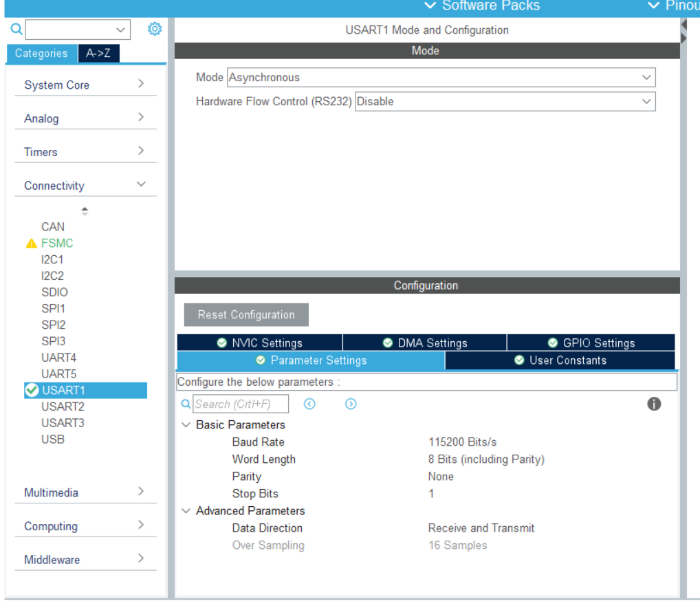Click the parameter Search (Ctrl+F) field

241,404
